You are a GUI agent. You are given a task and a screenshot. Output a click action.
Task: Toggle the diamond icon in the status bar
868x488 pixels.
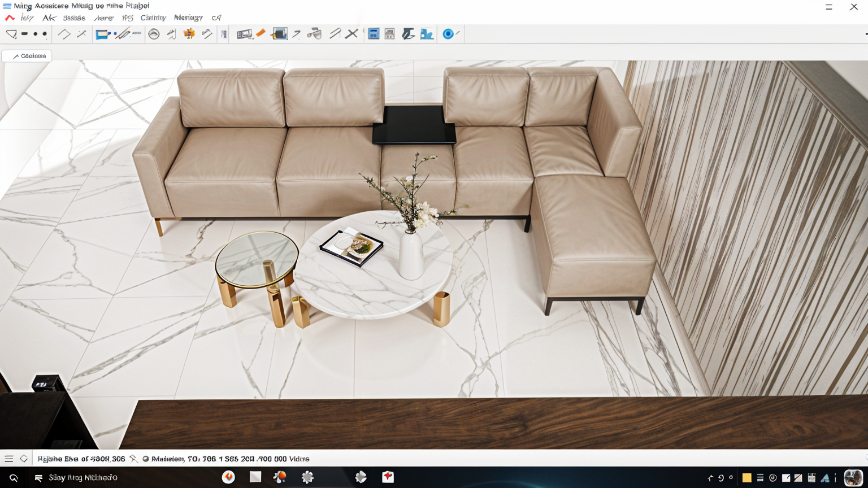tap(24, 459)
